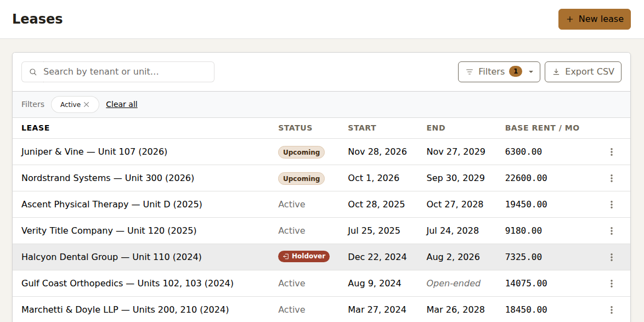Open row menu for Marchetti & Doyle LLP
Image resolution: width=644 pixels, height=322 pixels.
click(611, 310)
